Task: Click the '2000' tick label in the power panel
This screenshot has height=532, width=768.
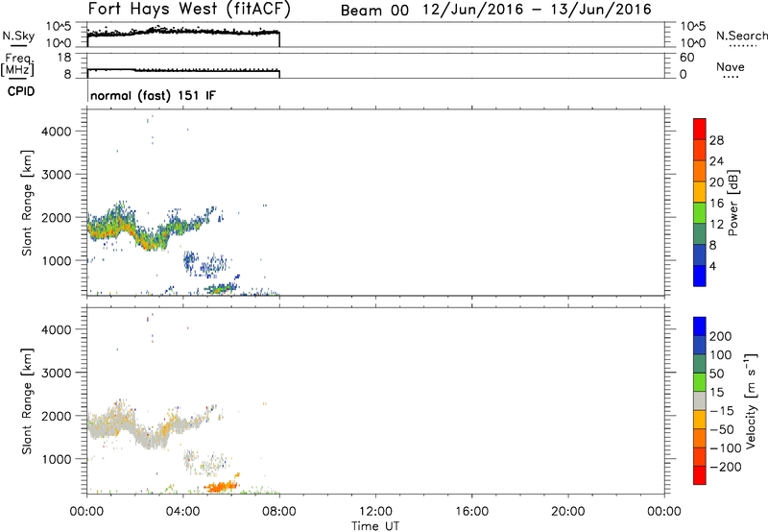Action: (57, 217)
